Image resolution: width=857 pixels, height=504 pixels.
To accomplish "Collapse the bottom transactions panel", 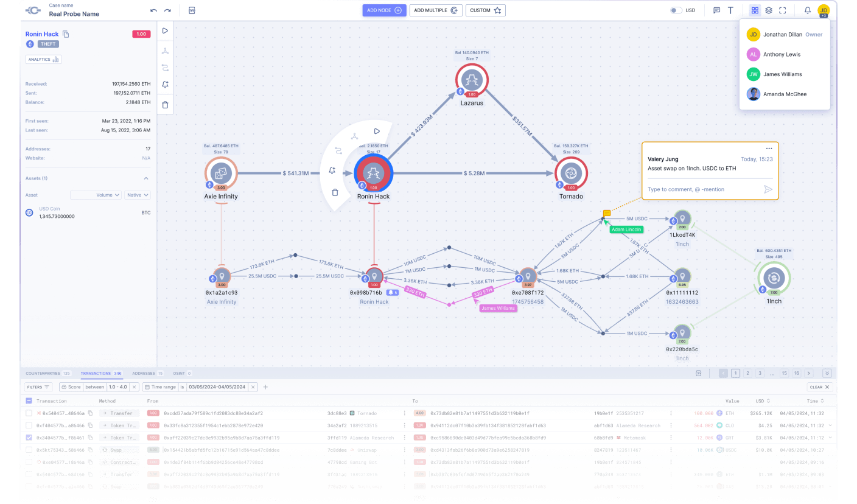I will (x=827, y=373).
